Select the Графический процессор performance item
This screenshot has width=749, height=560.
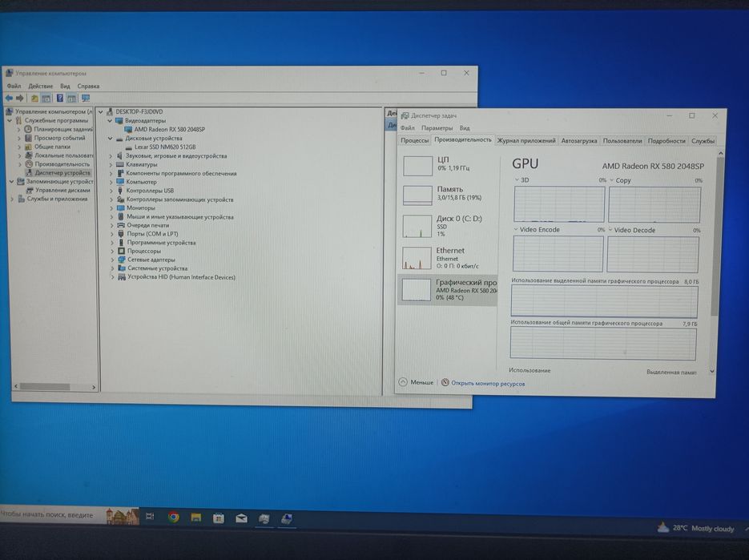coord(447,289)
